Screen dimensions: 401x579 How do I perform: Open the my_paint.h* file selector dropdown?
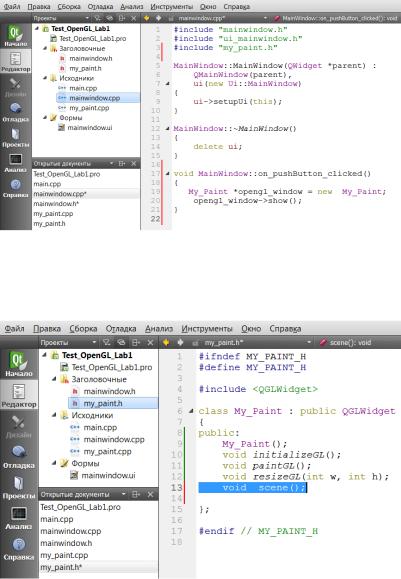pos(252,343)
